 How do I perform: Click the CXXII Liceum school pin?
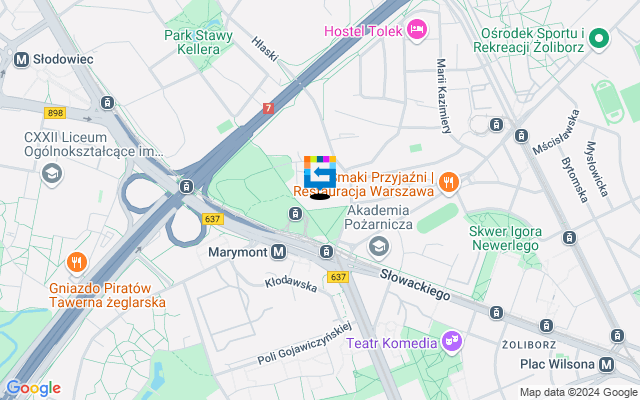52,175
